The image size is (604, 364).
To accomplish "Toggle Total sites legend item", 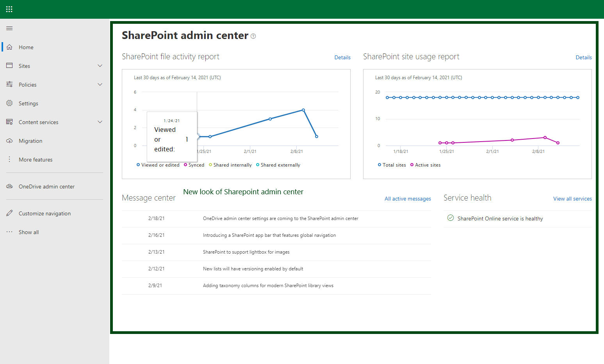I will [x=392, y=165].
